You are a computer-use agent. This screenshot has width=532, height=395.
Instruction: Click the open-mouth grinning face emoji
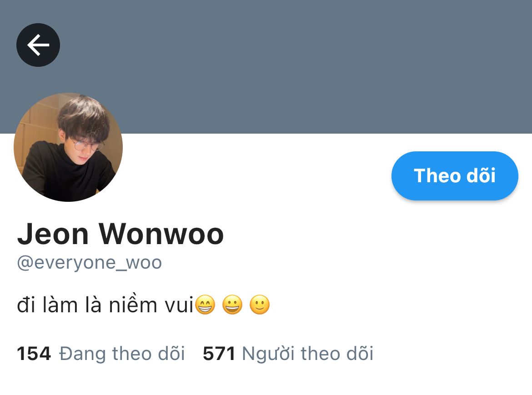[x=232, y=305]
